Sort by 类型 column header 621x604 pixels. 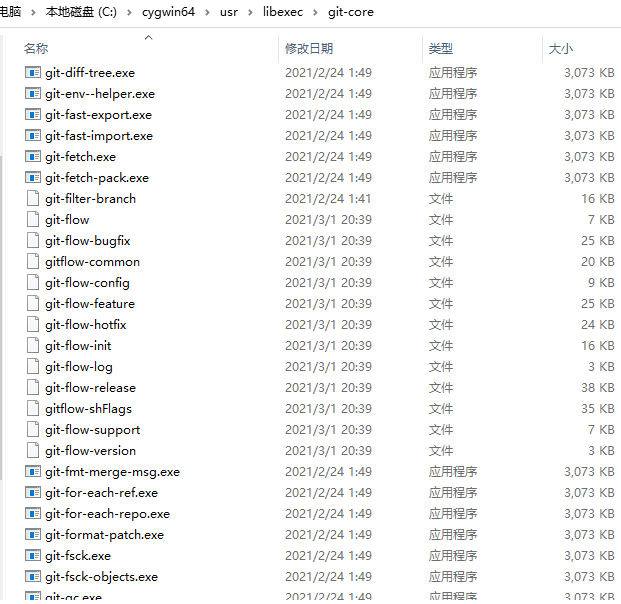coord(440,49)
